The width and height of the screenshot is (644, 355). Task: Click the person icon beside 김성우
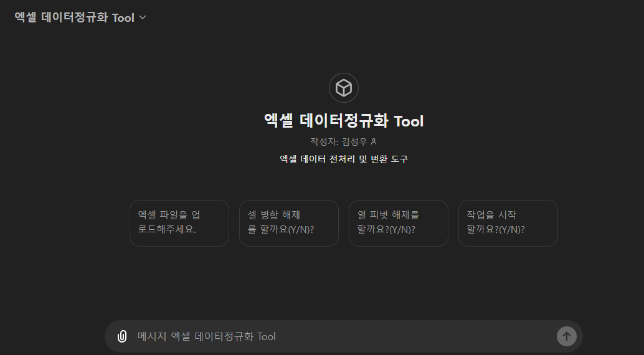374,141
